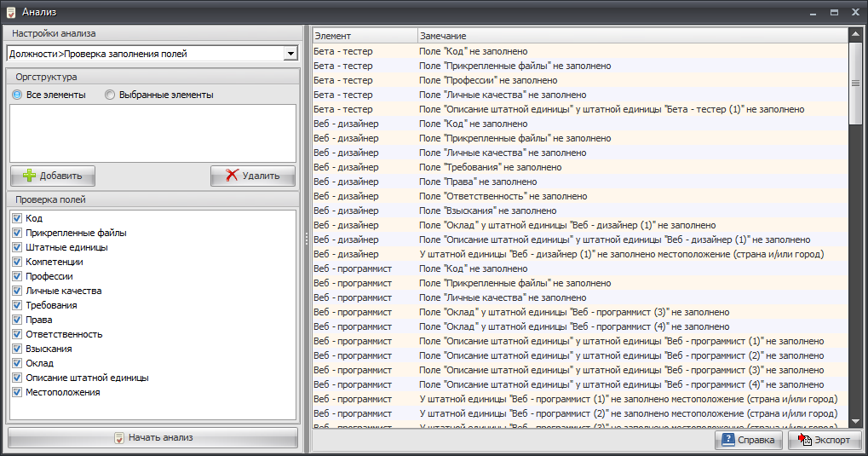Click the red X Удалить icon
Viewport: 868px width, 456px height.
[x=232, y=176]
